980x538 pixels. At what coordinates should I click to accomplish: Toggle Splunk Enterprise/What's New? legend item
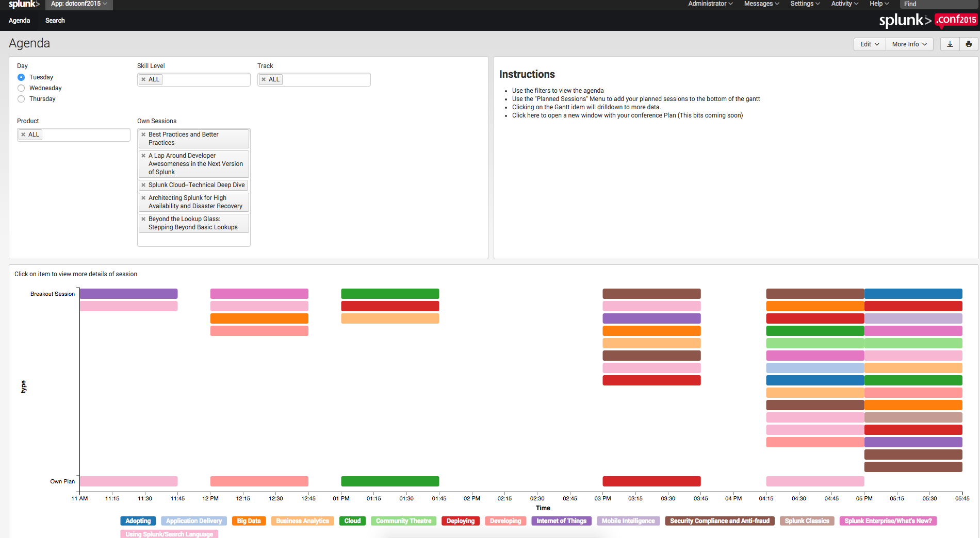point(888,521)
